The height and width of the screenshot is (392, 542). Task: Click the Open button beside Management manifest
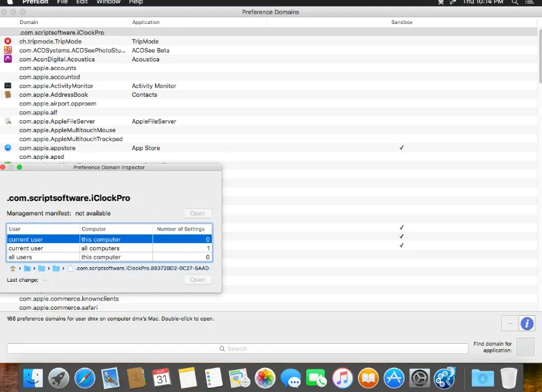click(197, 214)
